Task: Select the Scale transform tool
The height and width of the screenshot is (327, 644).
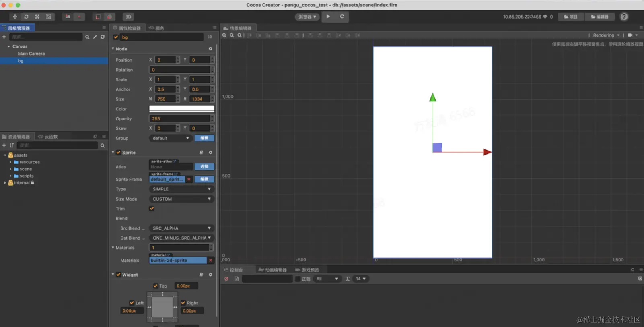Action: (x=37, y=17)
